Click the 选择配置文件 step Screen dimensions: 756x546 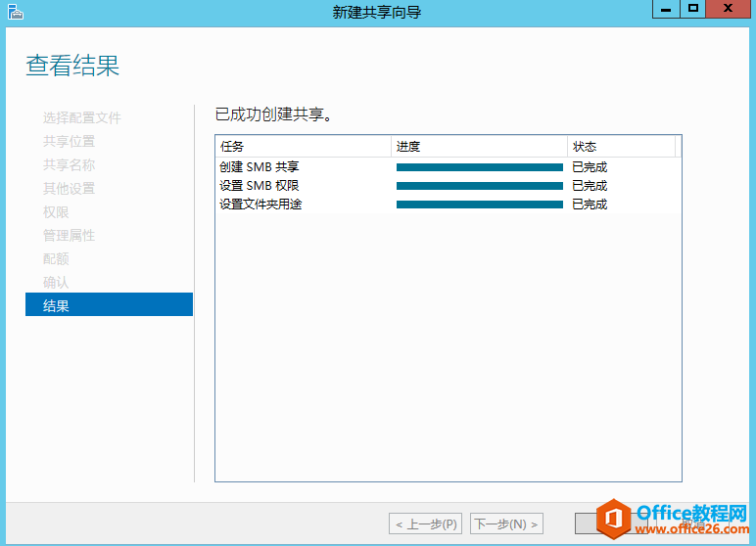coord(81,117)
